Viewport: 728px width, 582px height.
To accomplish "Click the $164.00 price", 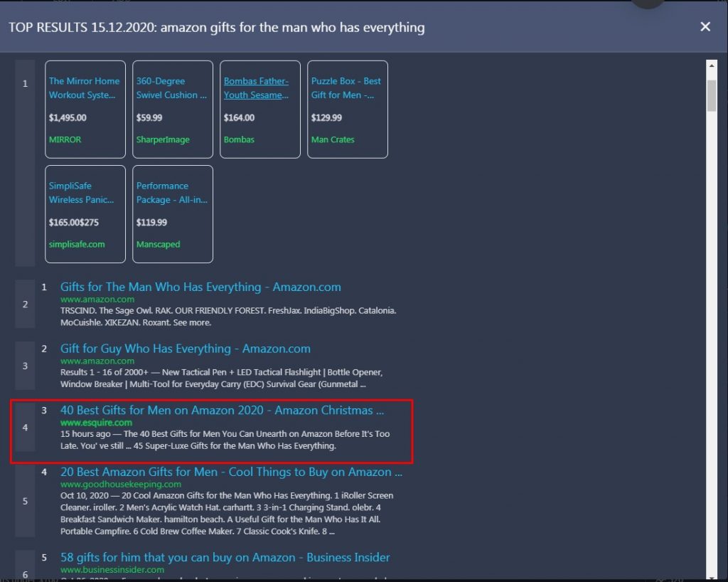I will (x=239, y=117).
